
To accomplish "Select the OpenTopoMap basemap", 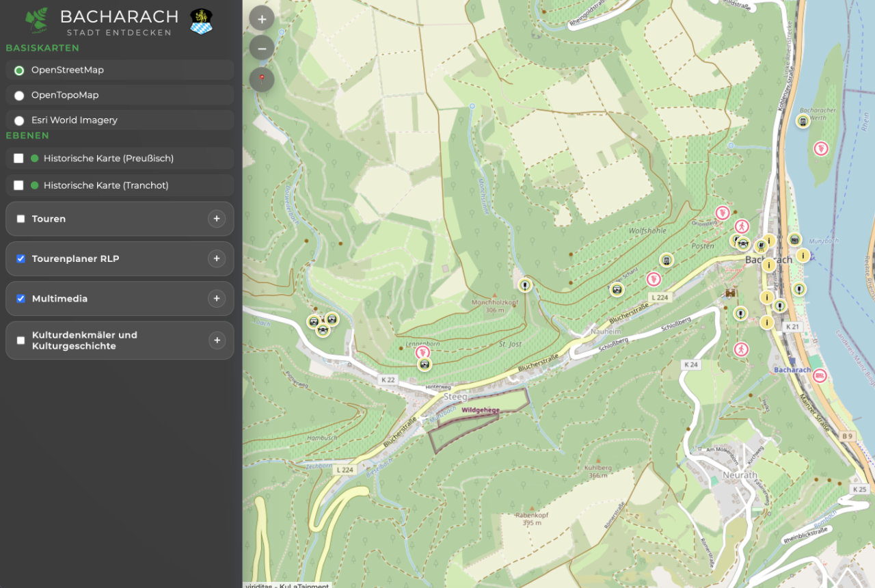I will coord(19,95).
